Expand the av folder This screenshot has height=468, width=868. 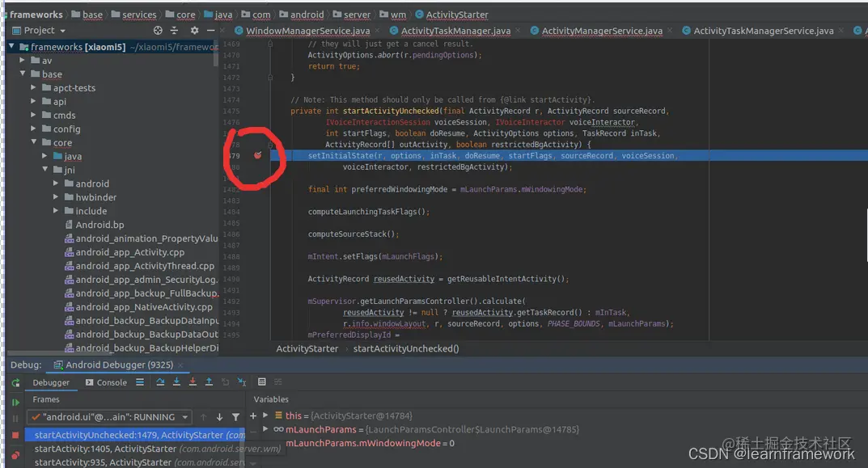pyautogui.click(x=22, y=61)
